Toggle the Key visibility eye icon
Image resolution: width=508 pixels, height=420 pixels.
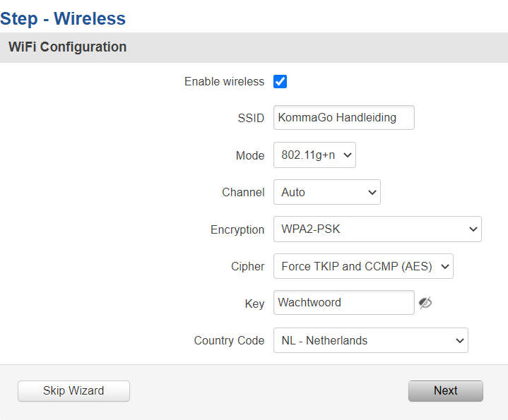coord(425,303)
